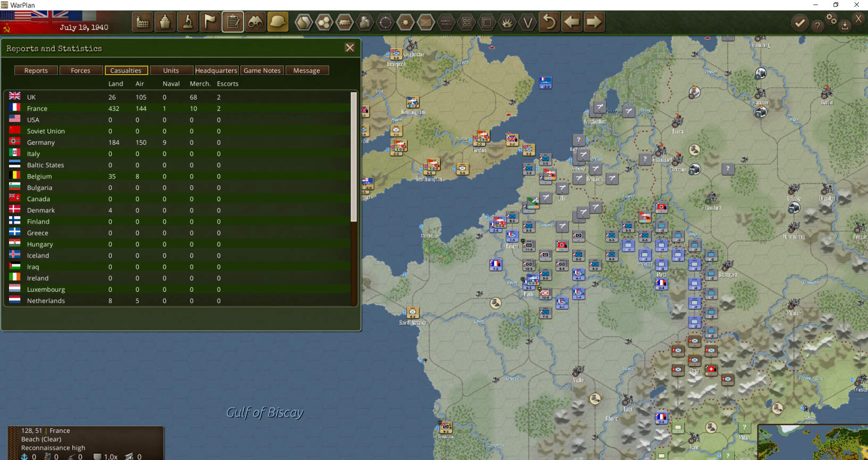Toggle the four-squares hex overlay
The height and width of the screenshot is (460, 868).
[466, 22]
